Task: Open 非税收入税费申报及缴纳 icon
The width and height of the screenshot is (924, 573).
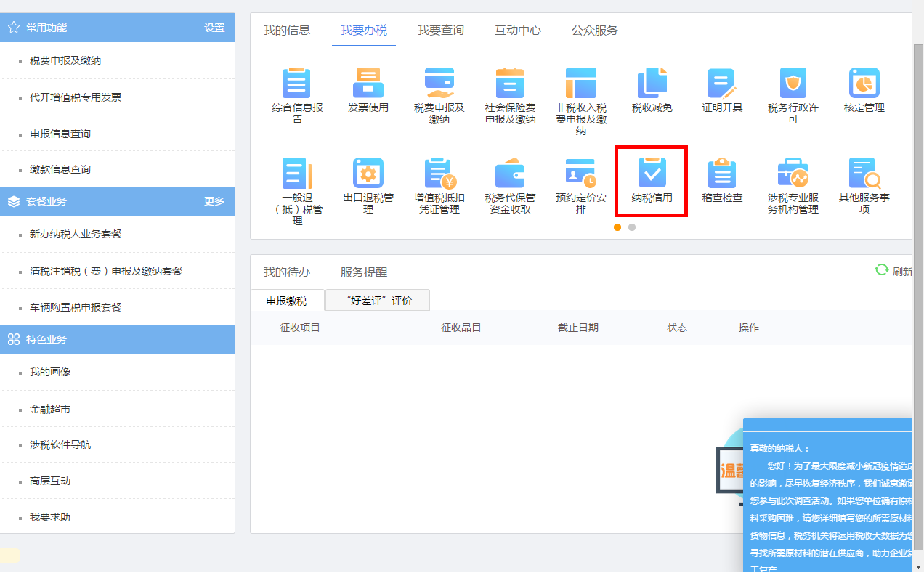Action: [x=581, y=83]
